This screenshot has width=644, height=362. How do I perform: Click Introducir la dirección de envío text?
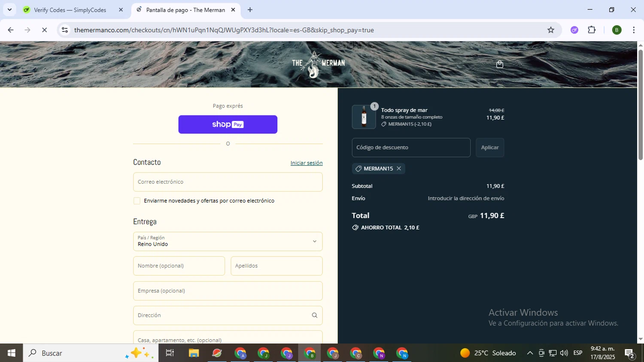click(466, 198)
